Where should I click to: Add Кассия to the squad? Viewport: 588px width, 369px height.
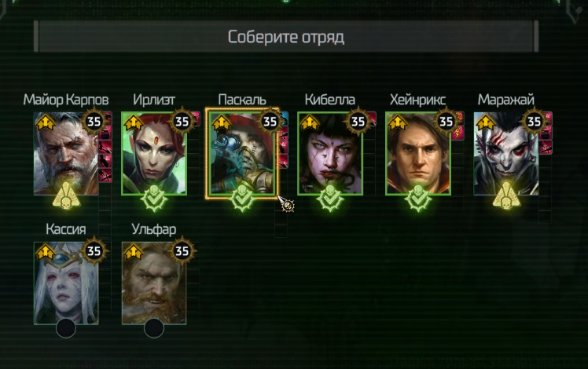click(x=66, y=283)
